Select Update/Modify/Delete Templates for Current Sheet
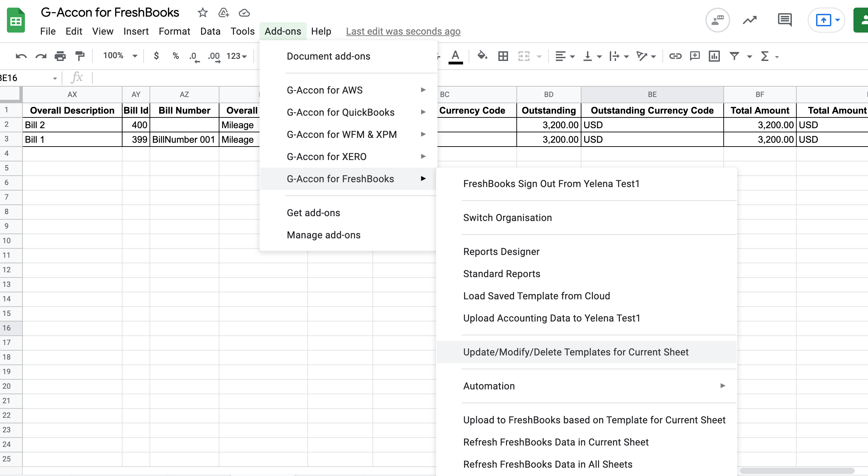The height and width of the screenshot is (476, 868). point(587,352)
